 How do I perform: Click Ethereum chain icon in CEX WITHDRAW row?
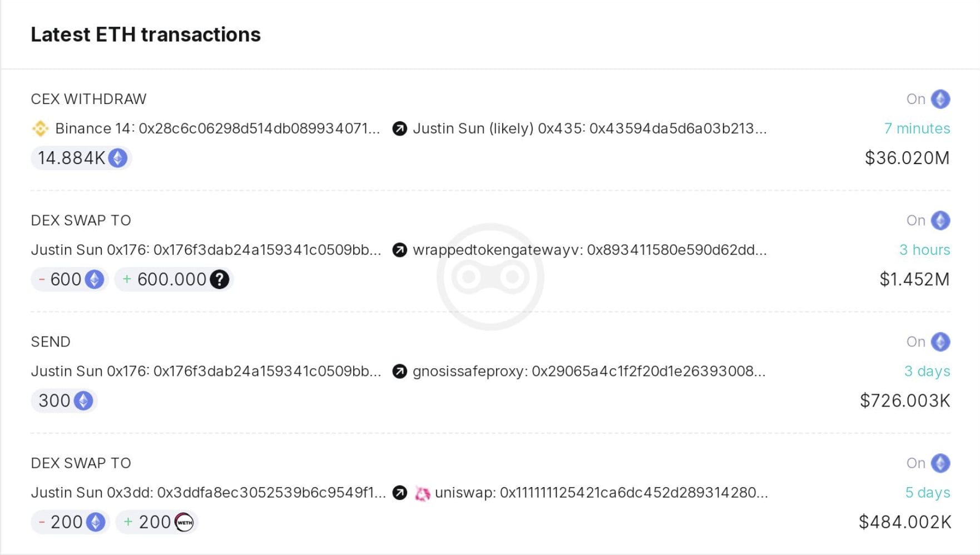point(941,99)
